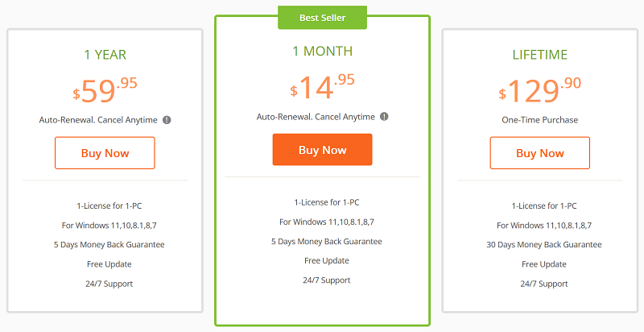Select the 1 YEAR plan title
Screen dimensions: 644x332
105,55
